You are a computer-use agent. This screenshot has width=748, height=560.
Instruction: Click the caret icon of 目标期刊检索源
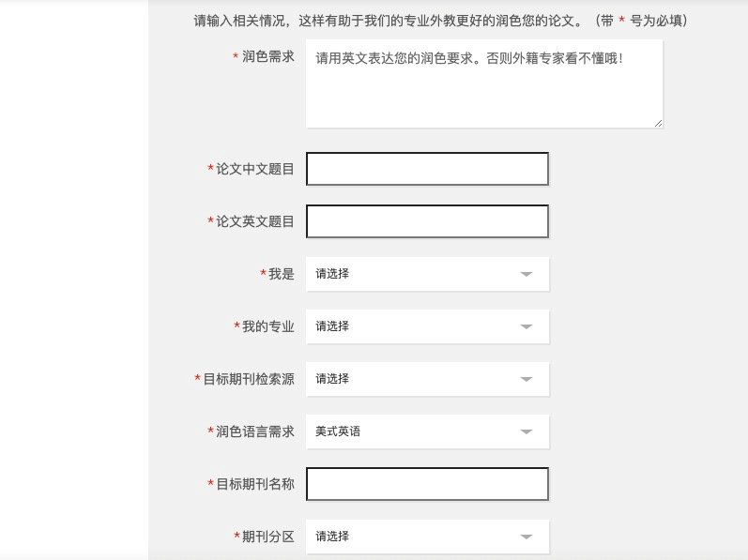point(527,380)
